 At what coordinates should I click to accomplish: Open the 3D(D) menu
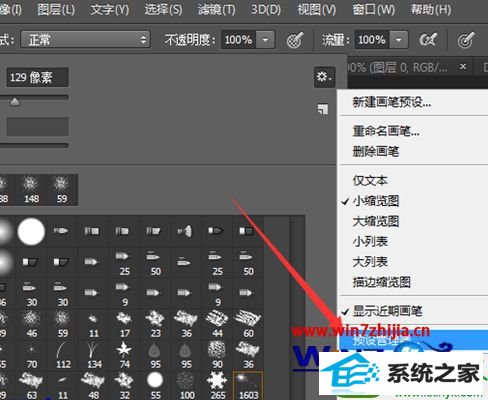pyautogui.click(x=266, y=10)
